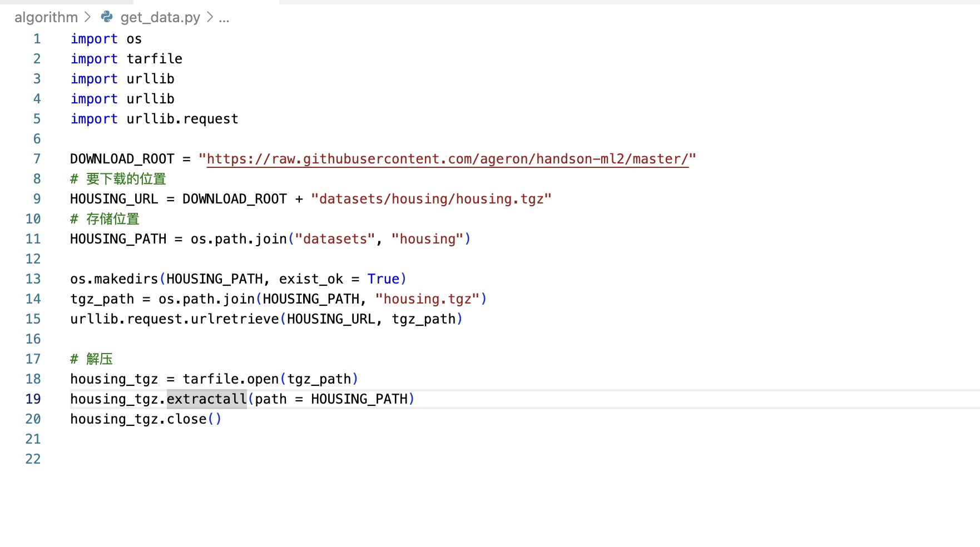Viewport: 980px width, 547px height.
Task: Click 'urllib' in the import on line 4
Action: pos(151,99)
